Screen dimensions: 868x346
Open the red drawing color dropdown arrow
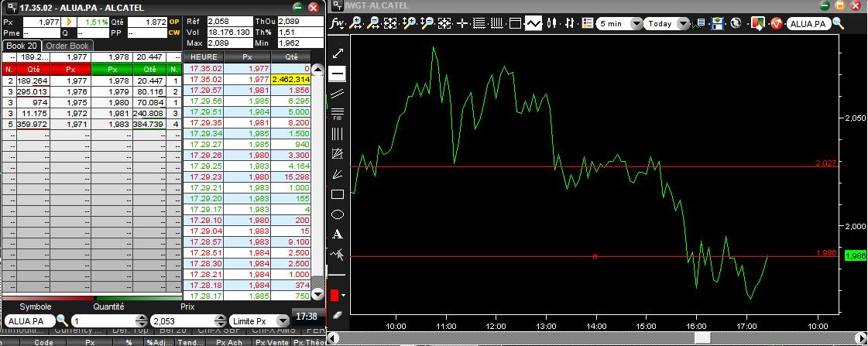tap(343, 295)
